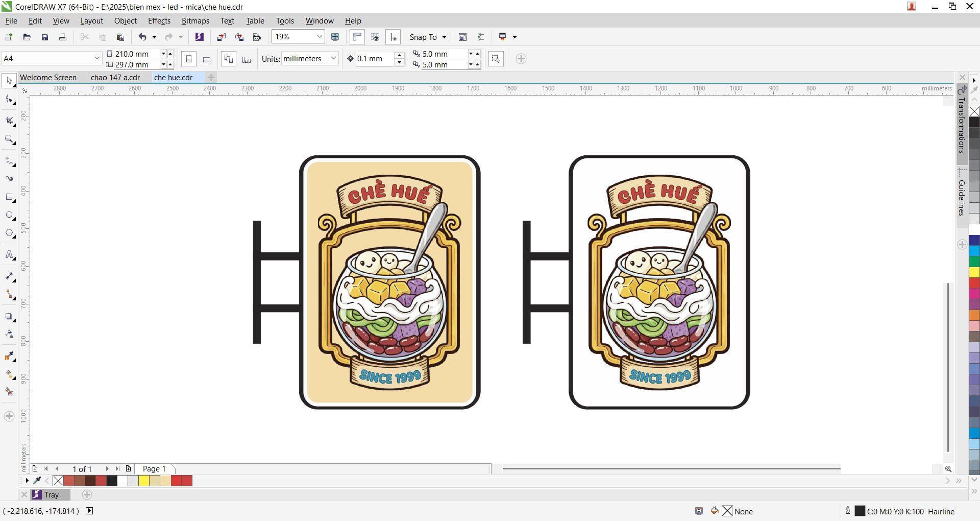Select the Polygon tool
The image size is (980, 521).
point(9,233)
